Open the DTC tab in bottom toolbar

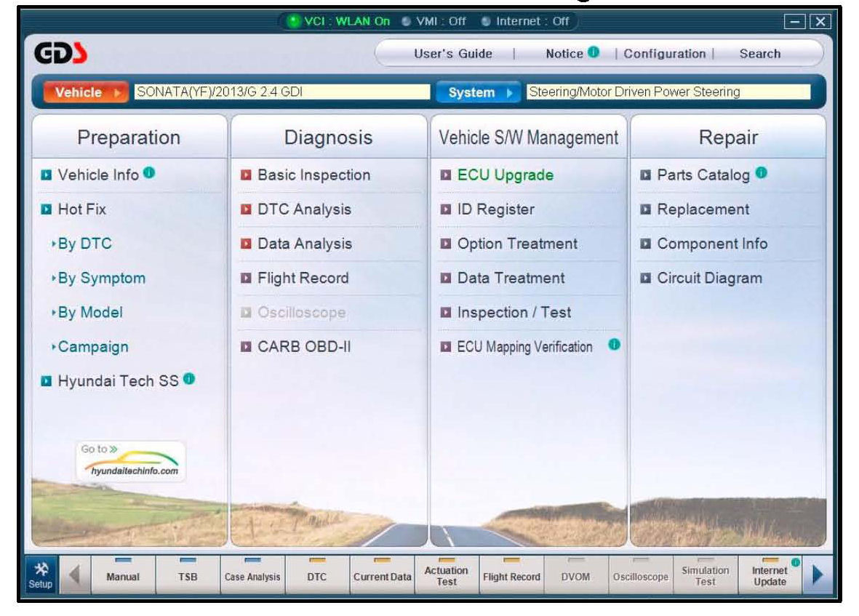(316, 575)
